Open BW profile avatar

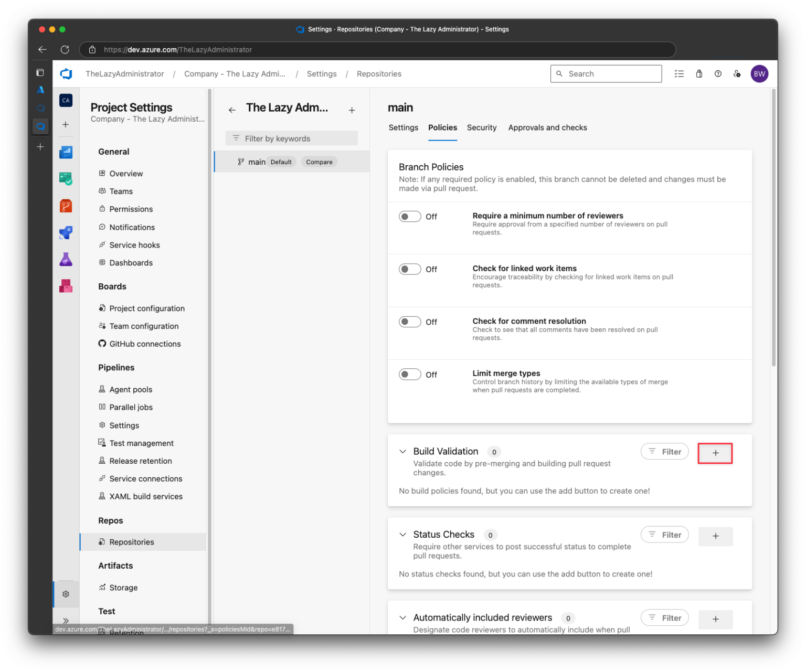[759, 74]
